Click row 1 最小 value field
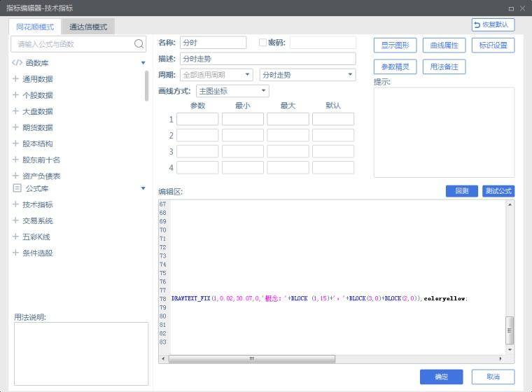 coord(243,119)
